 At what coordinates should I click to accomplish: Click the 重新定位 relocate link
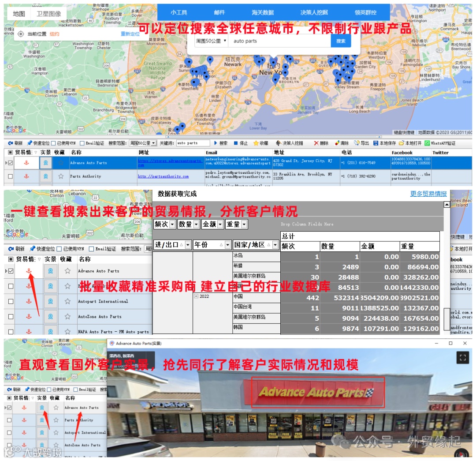pos(130,34)
